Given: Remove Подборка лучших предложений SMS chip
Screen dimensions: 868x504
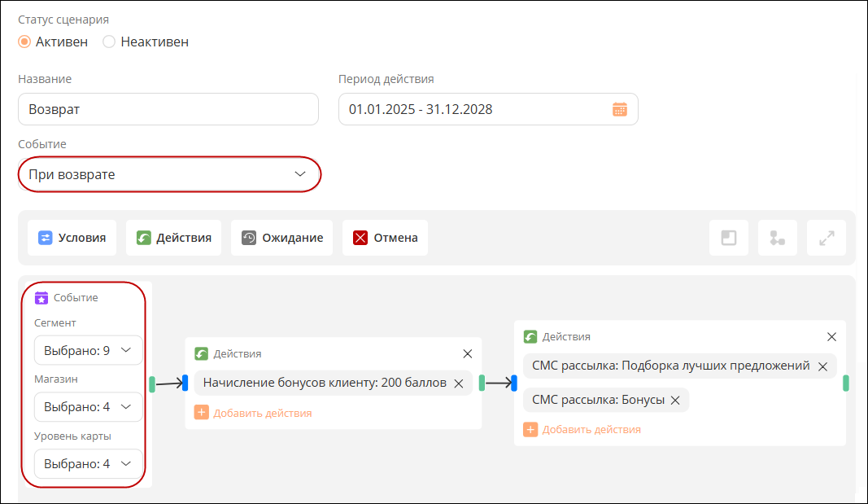Looking at the screenshot, I should pos(822,366).
